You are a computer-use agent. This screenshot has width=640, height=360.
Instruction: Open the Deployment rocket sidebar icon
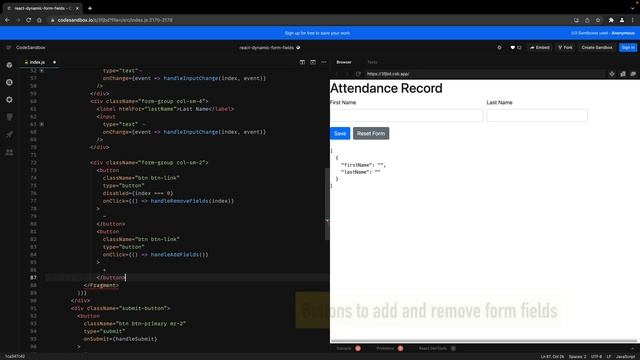(x=9, y=134)
